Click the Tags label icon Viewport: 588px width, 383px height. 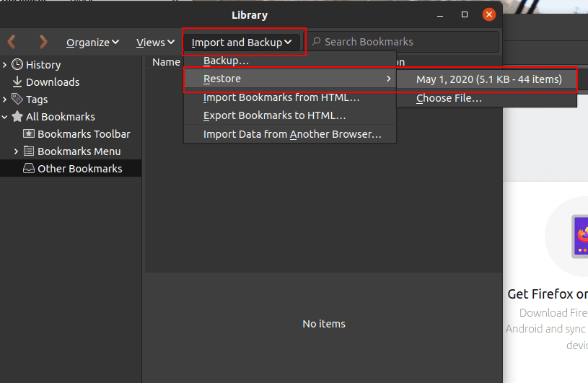click(17, 99)
